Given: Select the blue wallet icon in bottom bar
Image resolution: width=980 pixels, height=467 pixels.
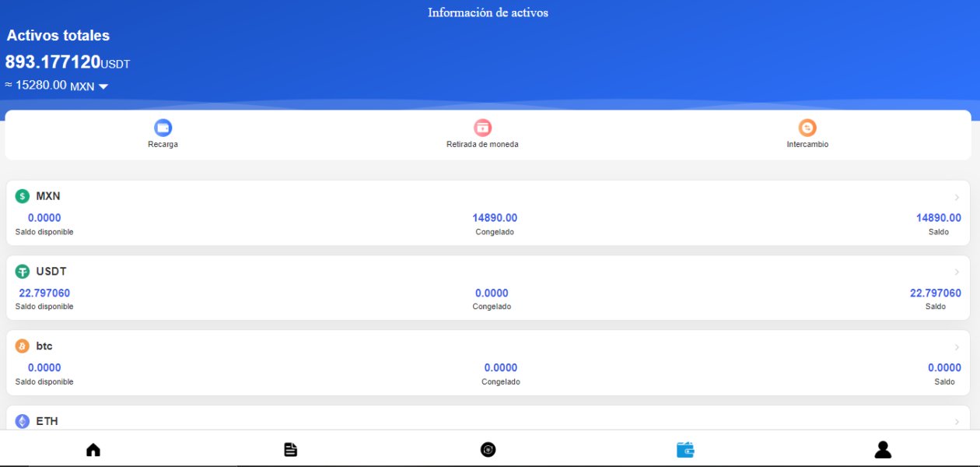Looking at the screenshot, I should (685, 450).
